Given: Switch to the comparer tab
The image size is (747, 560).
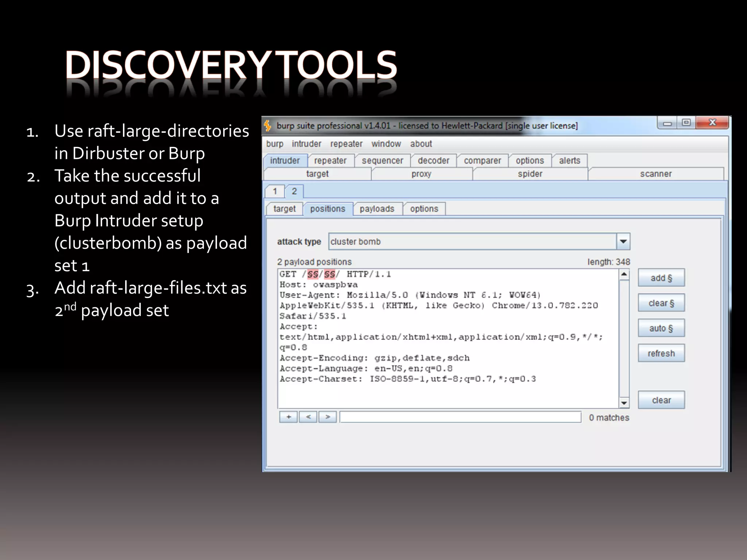Looking at the screenshot, I should pos(482,160).
